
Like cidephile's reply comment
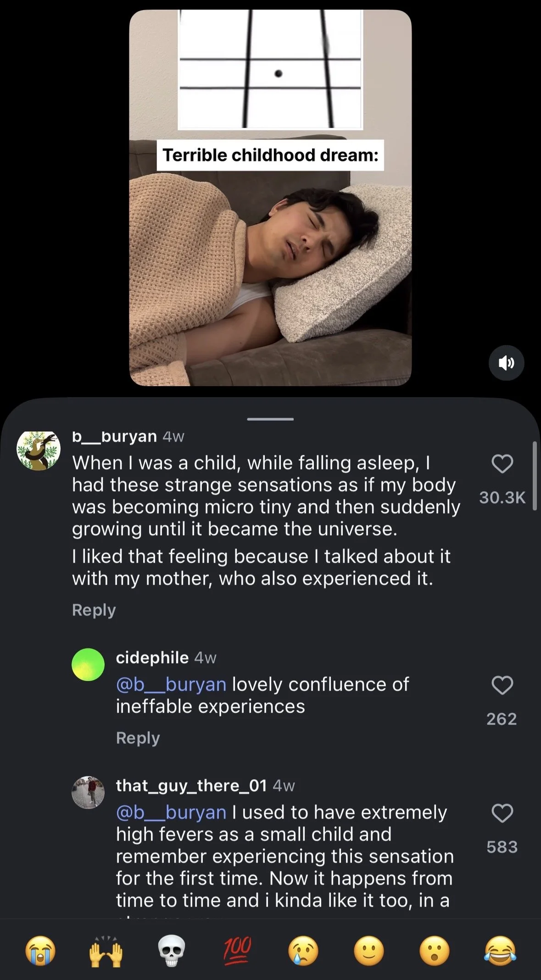502,685
